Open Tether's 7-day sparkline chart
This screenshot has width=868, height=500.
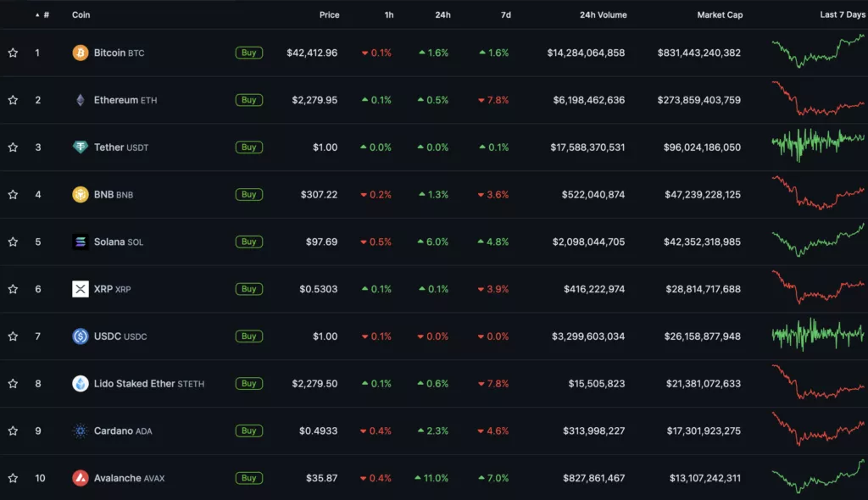pos(818,145)
